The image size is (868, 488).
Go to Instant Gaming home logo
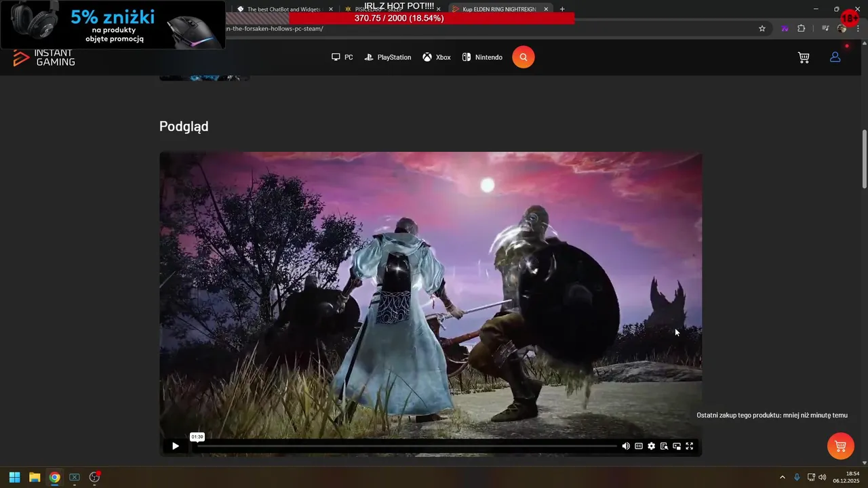tap(44, 58)
